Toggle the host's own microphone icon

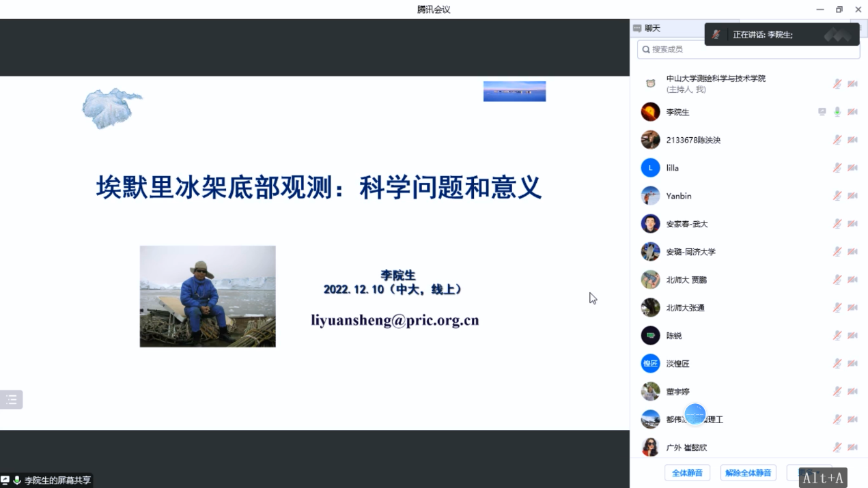(x=837, y=84)
